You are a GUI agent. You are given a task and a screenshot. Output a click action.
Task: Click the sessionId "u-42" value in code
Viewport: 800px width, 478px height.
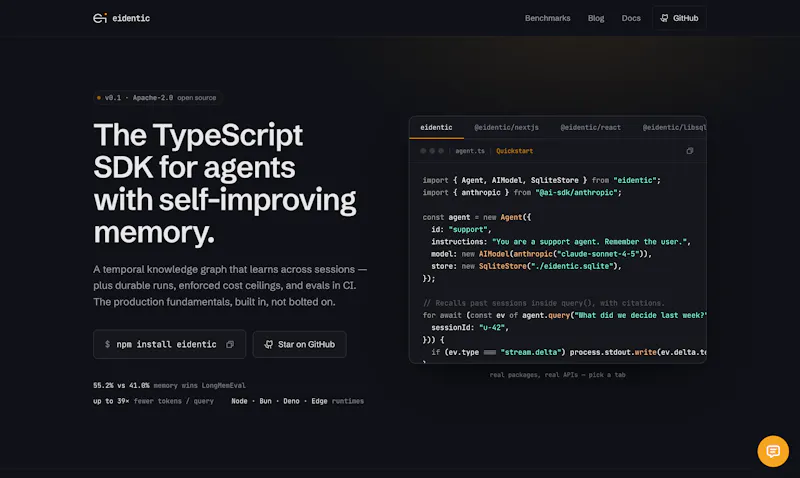[x=492, y=328]
